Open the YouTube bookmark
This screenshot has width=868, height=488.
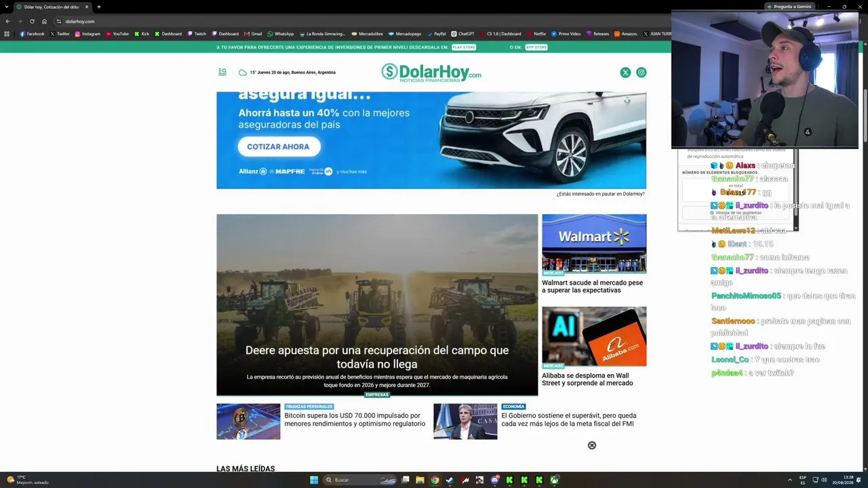117,34
